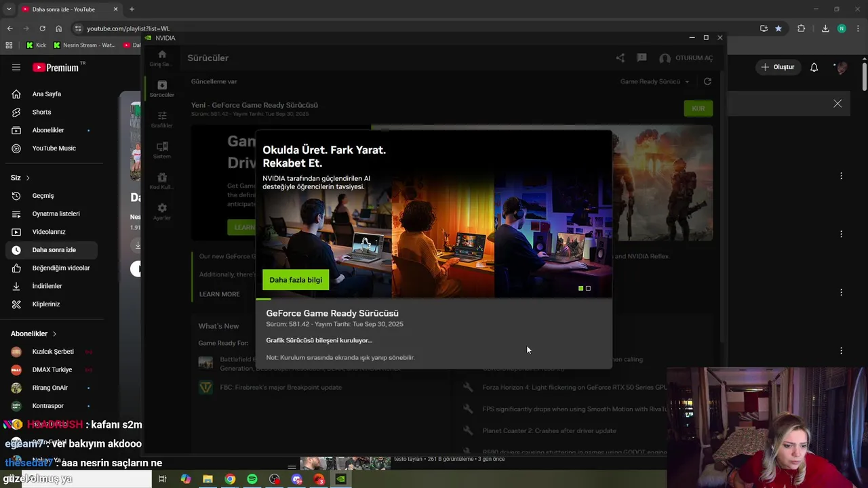
Task: Open Ana Sayfa in YouTube sidebar
Action: point(52,94)
